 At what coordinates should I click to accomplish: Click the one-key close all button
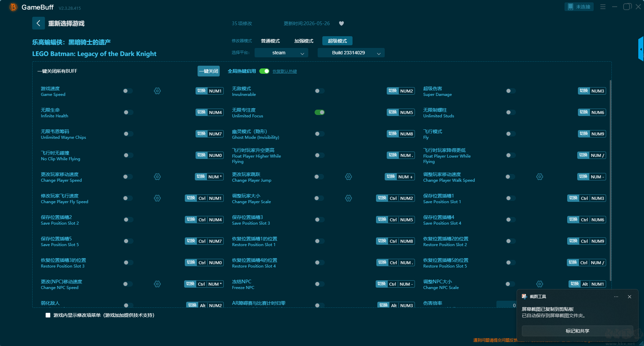[209, 71]
